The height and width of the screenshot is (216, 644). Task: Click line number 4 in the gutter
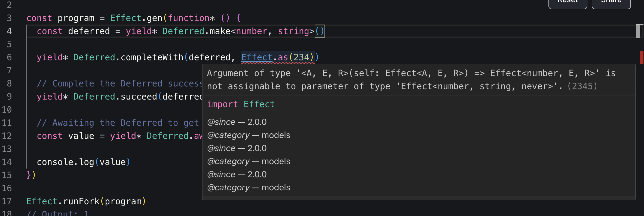9,31
